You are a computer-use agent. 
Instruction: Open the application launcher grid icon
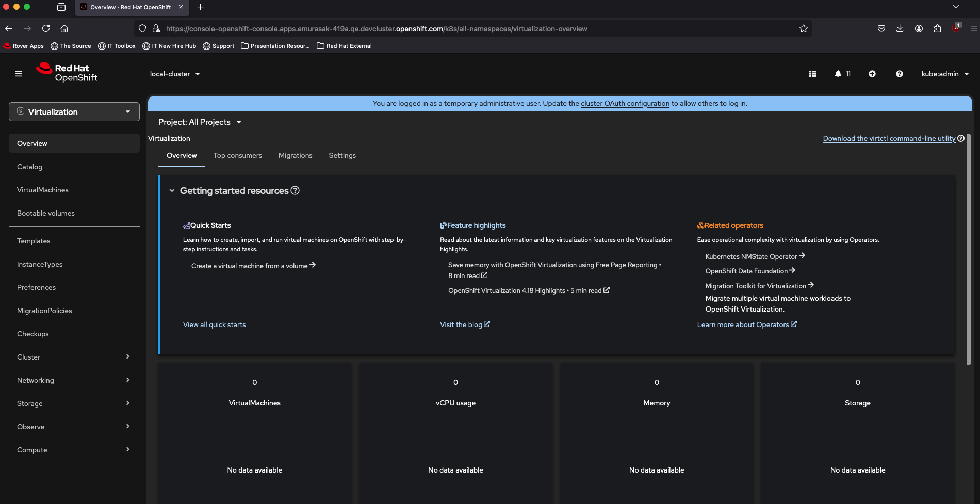812,74
